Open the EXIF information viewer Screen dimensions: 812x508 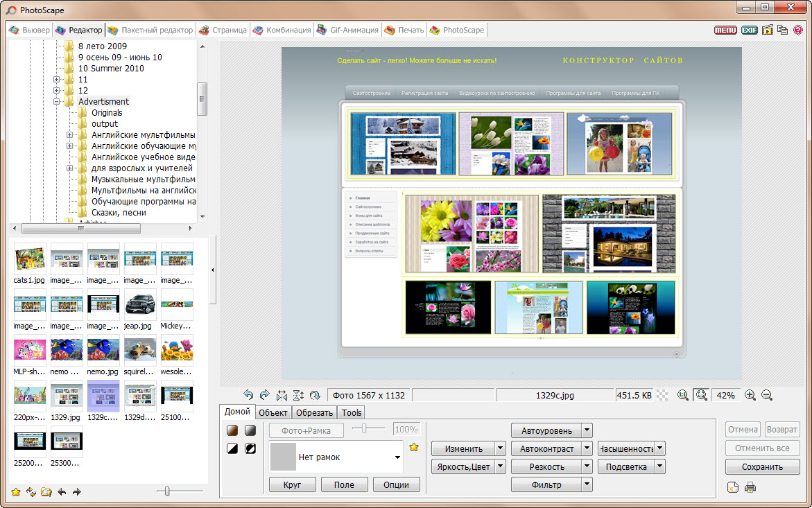(749, 30)
